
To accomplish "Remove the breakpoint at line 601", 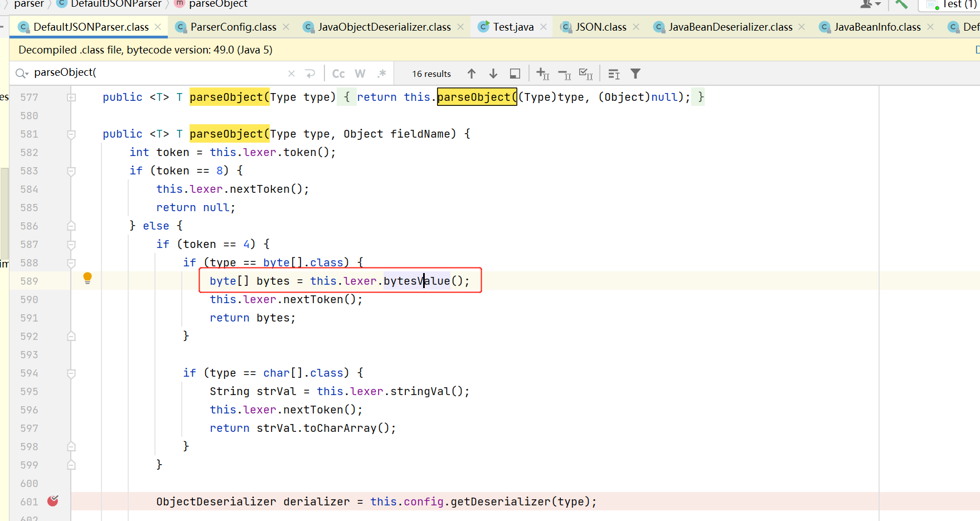I will (53, 501).
